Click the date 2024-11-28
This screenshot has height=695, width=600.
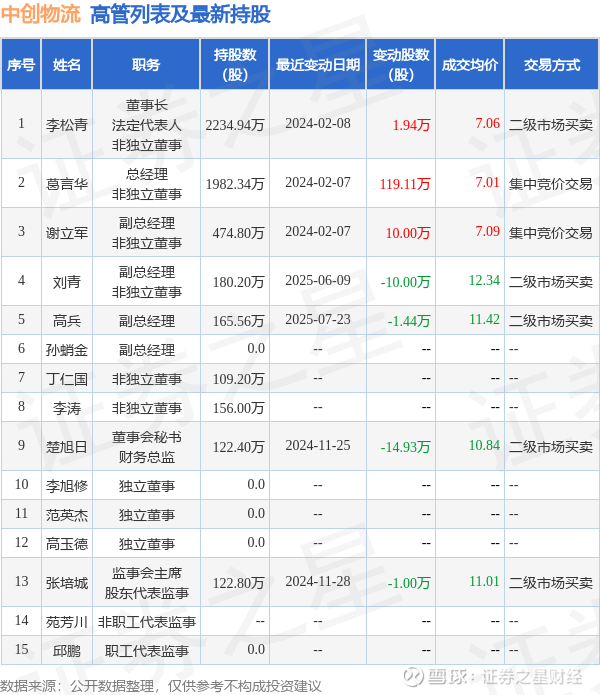[318, 581]
